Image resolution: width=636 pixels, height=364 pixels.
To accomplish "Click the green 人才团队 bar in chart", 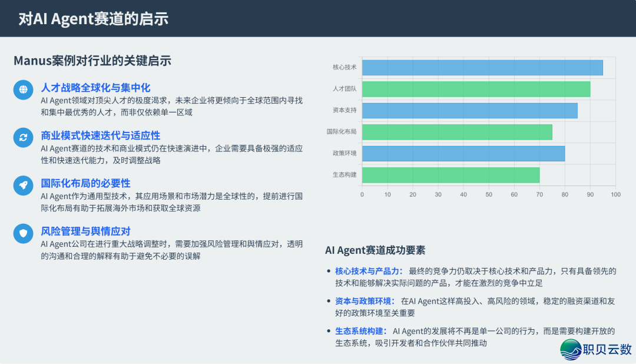I will [476, 89].
